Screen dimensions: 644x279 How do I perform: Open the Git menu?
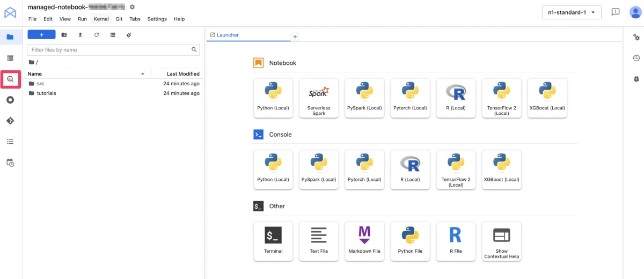click(119, 19)
